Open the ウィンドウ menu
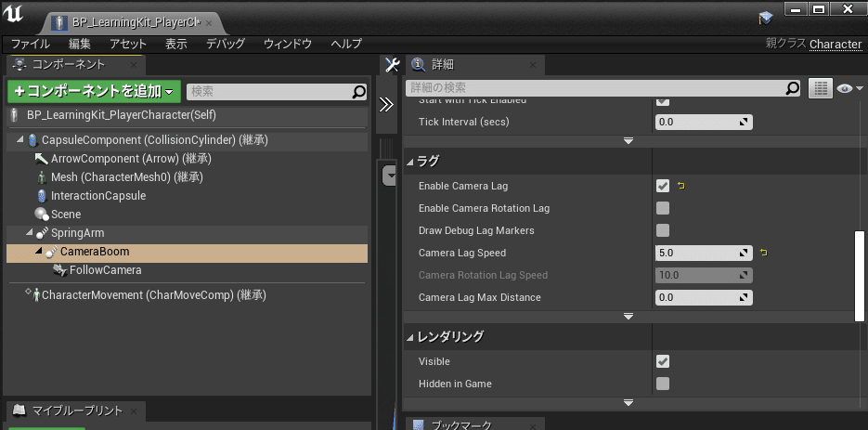868x430 pixels. (x=287, y=44)
